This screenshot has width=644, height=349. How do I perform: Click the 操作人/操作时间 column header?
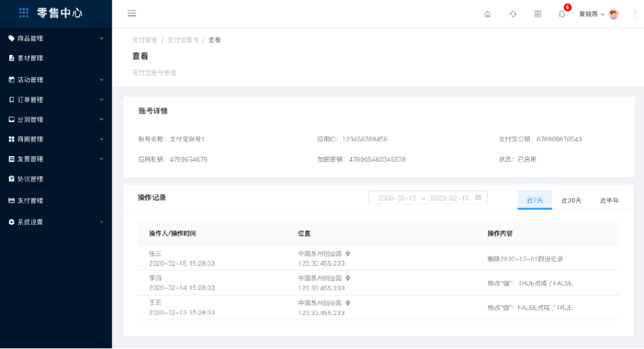(x=173, y=233)
